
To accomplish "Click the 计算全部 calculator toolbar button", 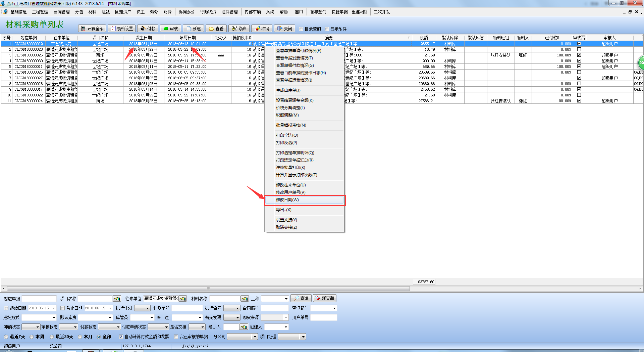I will pyautogui.click(x=92, y=29).
